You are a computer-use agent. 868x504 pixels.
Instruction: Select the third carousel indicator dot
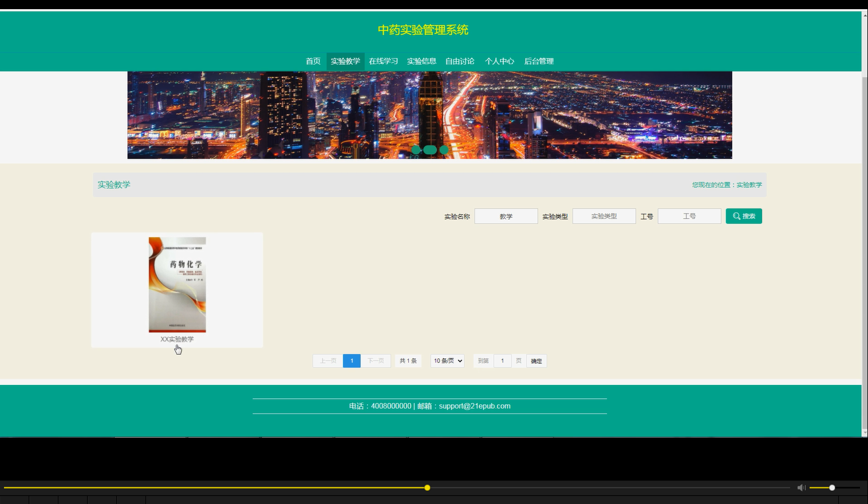(x=444, y=149)
